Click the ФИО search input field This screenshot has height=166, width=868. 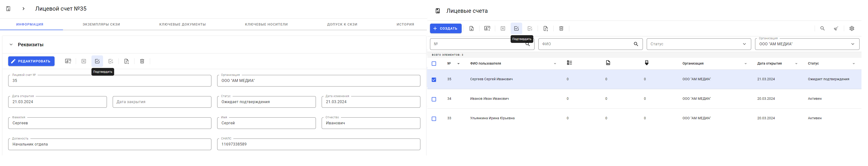click(586, 44)
